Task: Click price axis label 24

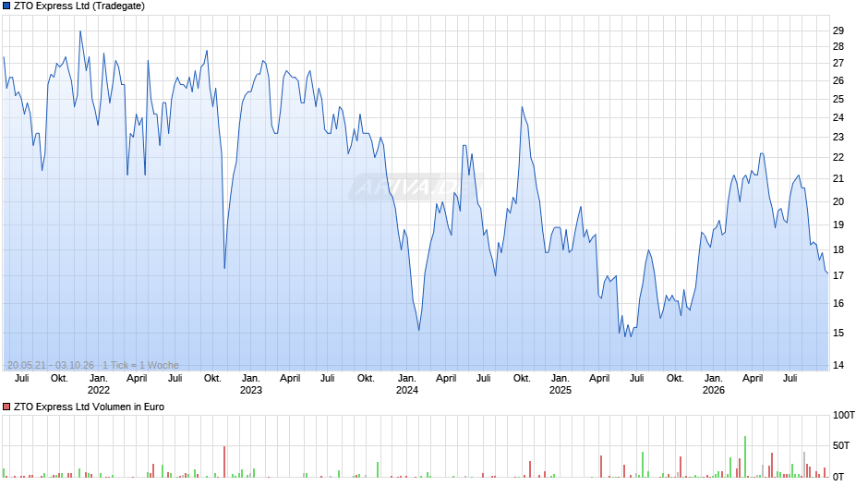Action: coord(838,117)
